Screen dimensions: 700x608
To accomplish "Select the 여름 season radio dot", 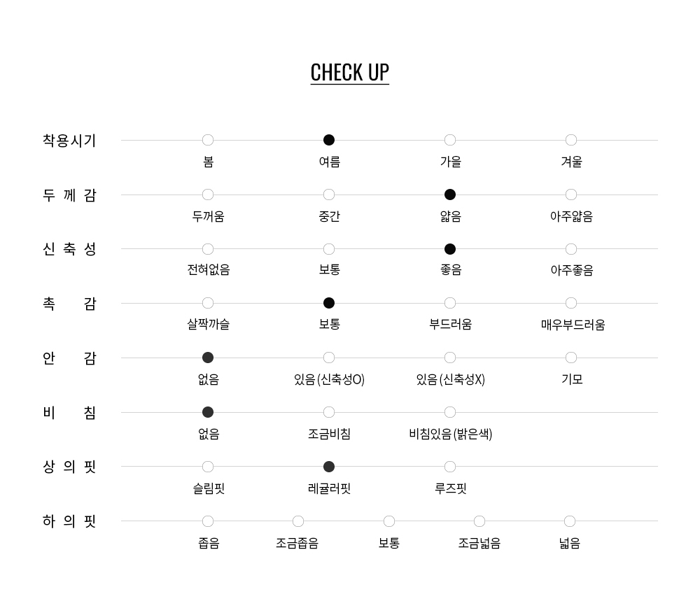I will tap(329, 140).
